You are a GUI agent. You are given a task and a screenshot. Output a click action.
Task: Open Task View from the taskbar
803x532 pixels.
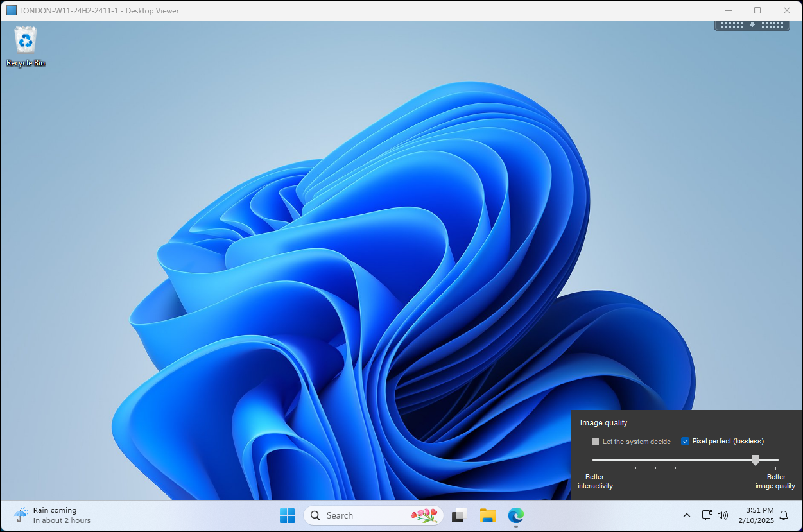[458, 515]
